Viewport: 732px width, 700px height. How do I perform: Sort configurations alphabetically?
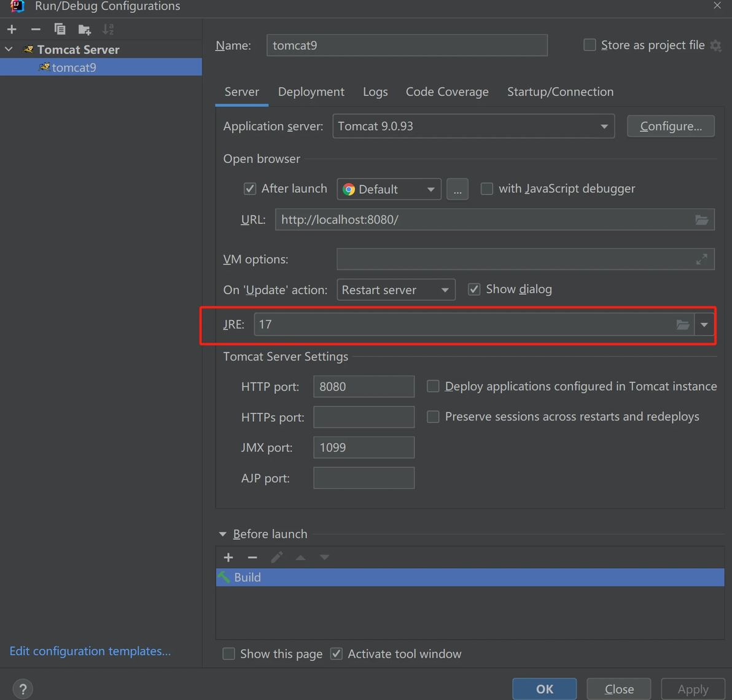[x=108, y=29]
